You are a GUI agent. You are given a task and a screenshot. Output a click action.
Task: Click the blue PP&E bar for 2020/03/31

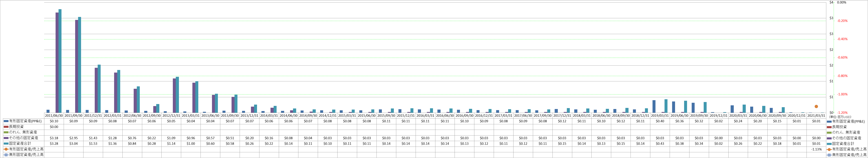pos(732,109)
